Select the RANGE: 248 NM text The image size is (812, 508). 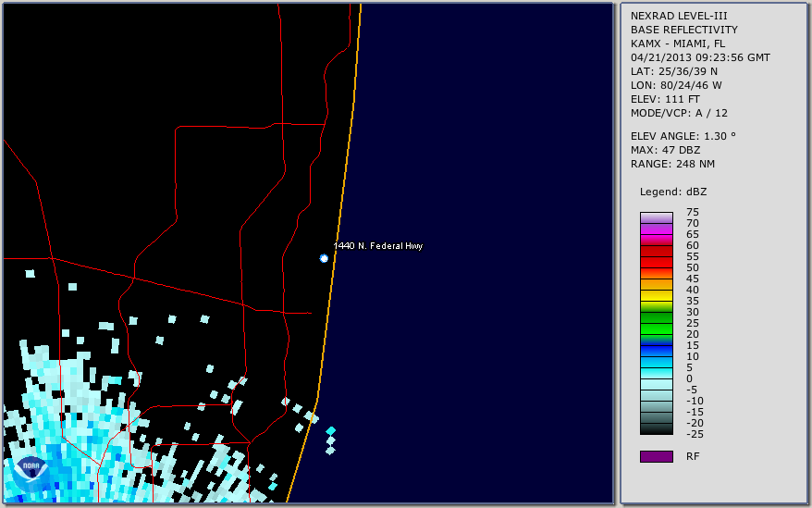[x=672, y=164]
